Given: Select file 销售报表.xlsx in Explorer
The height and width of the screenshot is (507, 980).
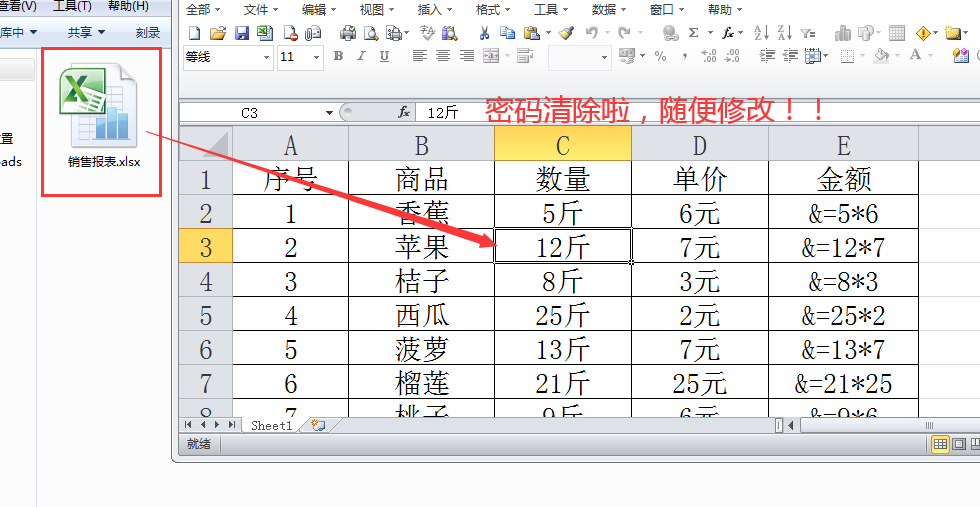Looking at the screenshot, I should tap(103, 116).
